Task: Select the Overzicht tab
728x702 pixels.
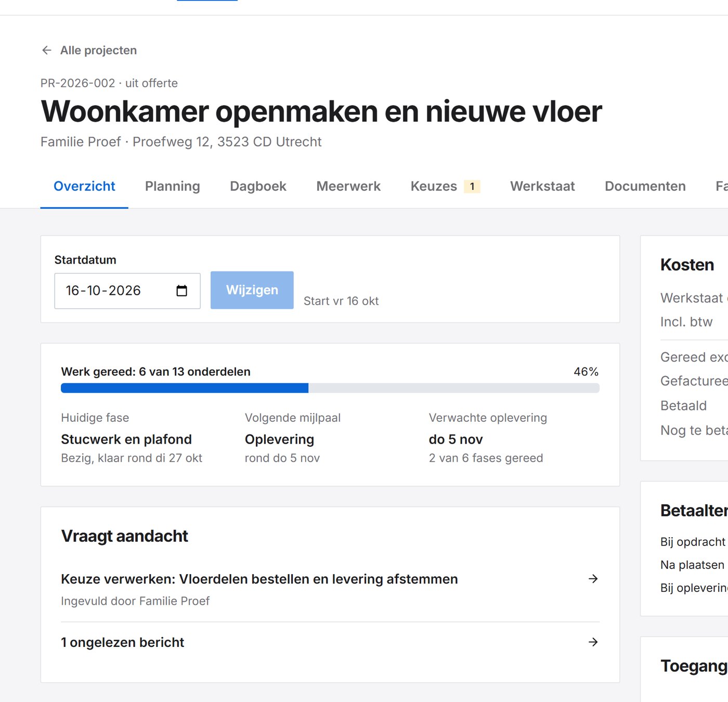Action: 84,186
